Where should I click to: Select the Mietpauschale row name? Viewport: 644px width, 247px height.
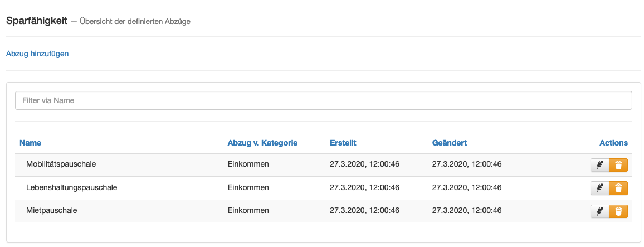[x=52, y=210]
